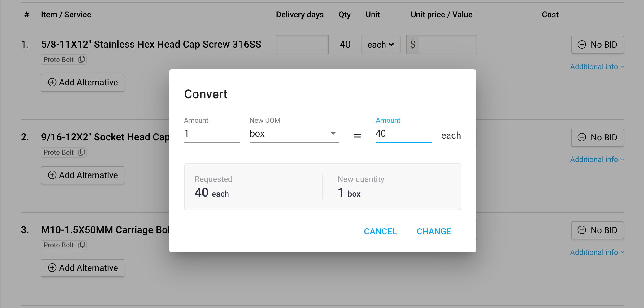Image resolution: width=644 pixels, height=308 pixels.
Task: Click copy icon beside first Proto Bolt tag
Action: [81, 59]
